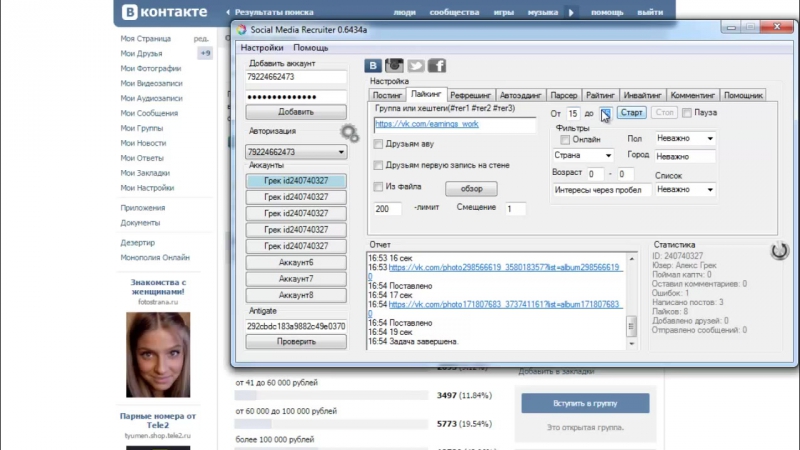Click the arrow after музыка in VK header
This screenshot has width=800, height=450.
pos(571,12)
